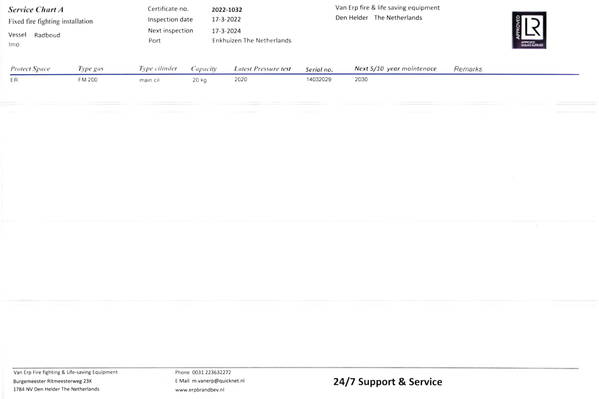Click the Protect Space column header
The height and width of the screenshot is (399, 599).
pos(30,69)
